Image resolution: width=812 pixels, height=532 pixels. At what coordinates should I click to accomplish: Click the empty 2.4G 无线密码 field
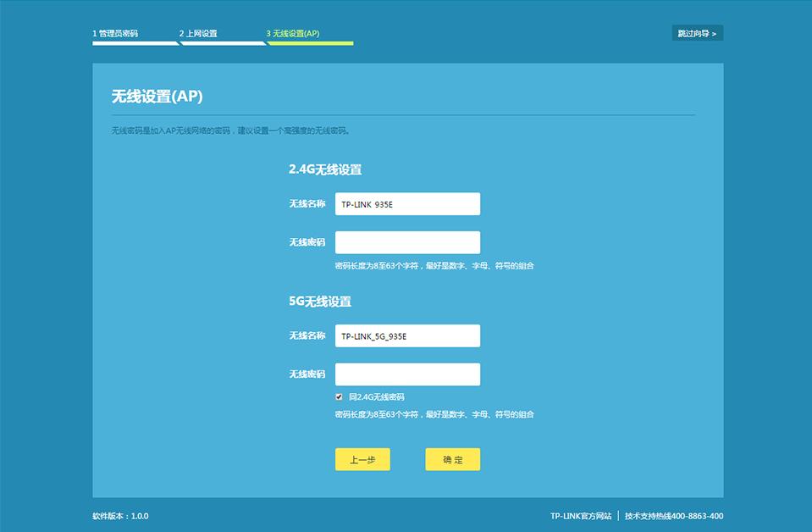pos(407,241)
